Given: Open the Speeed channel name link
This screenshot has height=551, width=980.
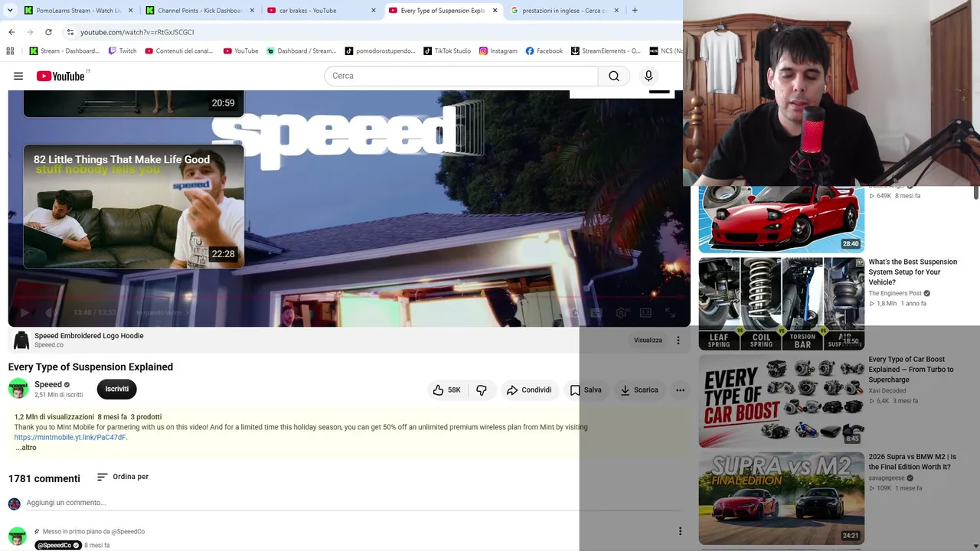Looking at the screenshot, I should [x=48, y=384].
